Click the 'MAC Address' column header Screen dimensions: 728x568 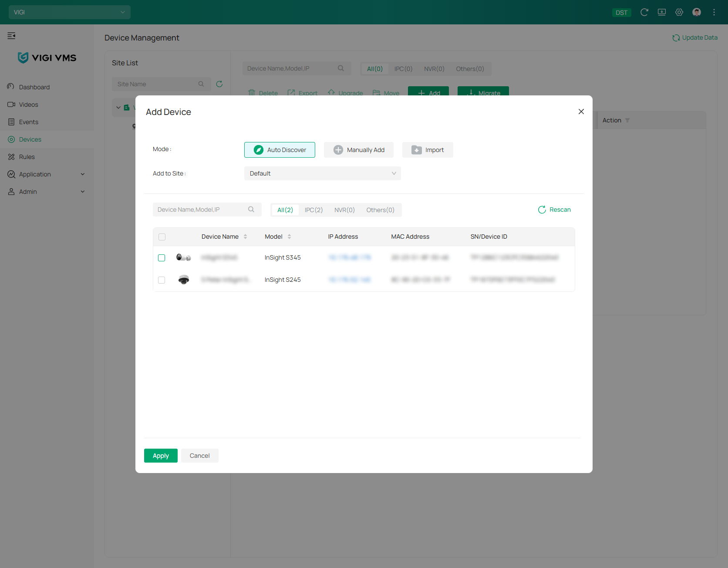point(410,237)
